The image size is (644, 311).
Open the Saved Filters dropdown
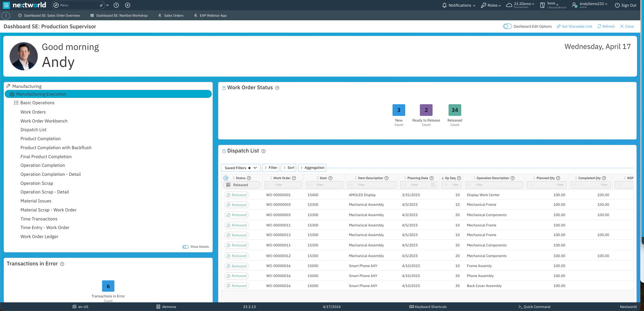[255, 168]
